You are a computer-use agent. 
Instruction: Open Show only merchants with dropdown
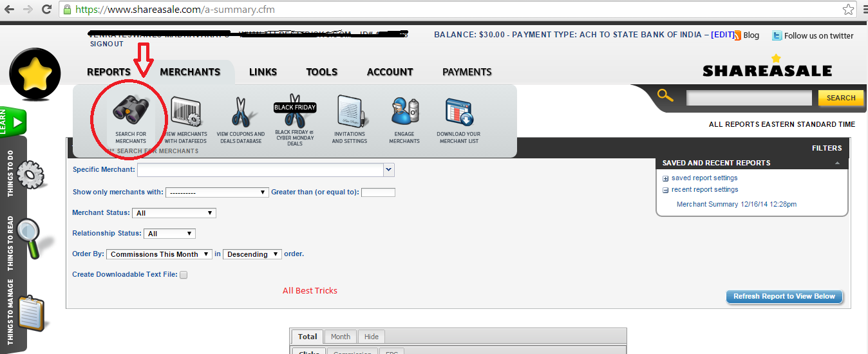pyautogui.click(x=217, y=192)
